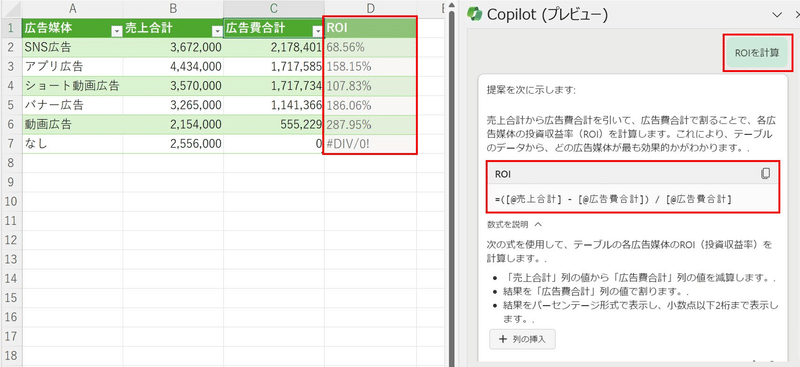
Task: Select column A header
Action: point(72,8)
